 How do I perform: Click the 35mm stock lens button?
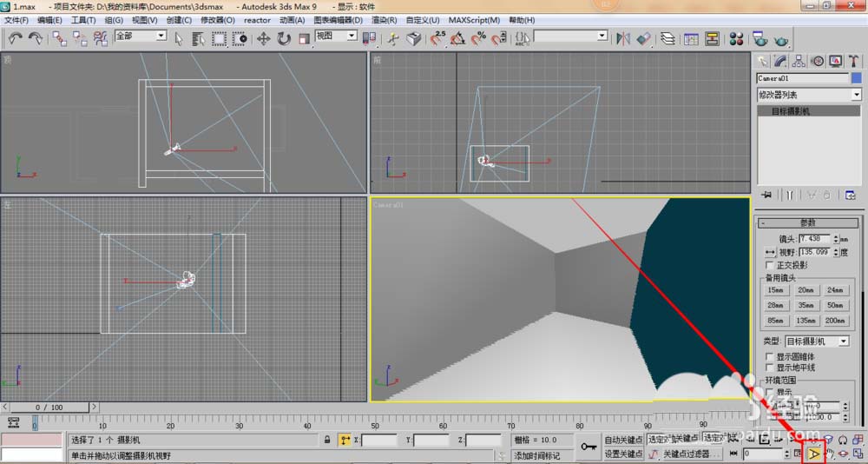click(806, 305)
